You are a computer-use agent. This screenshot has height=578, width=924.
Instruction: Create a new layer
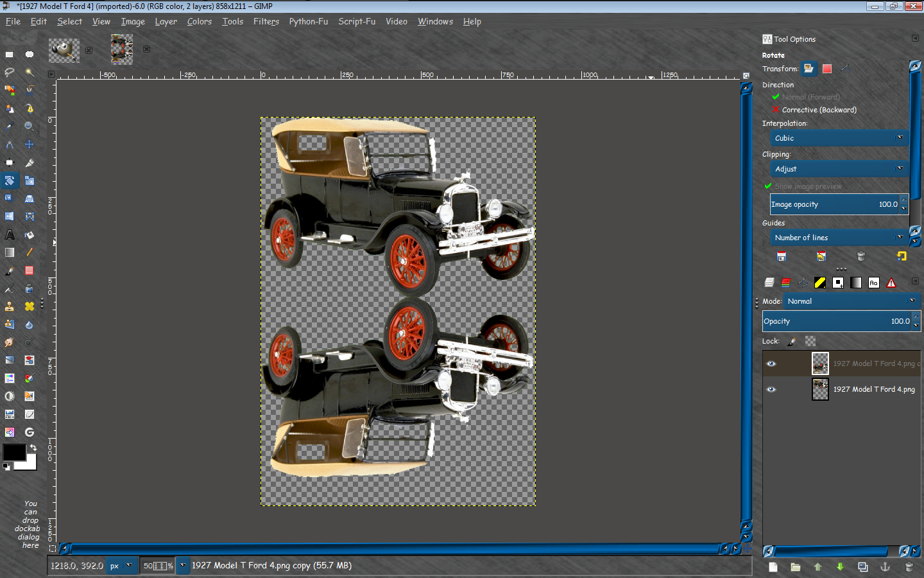[x=773, y=566]
